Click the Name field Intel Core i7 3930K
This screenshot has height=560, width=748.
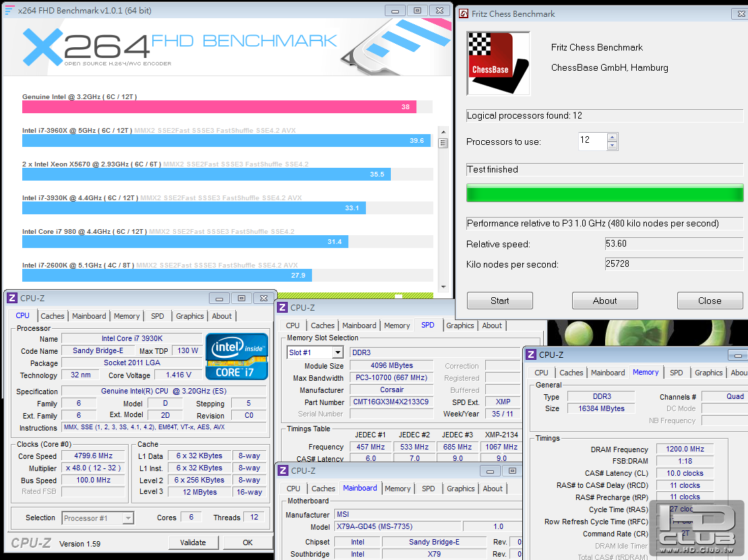(x=132, y=338)
